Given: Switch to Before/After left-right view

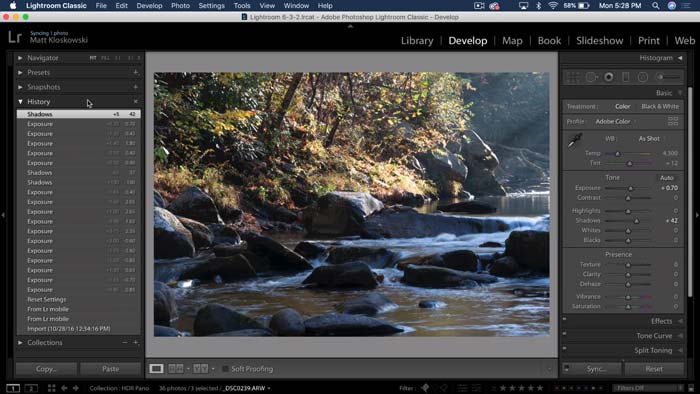Looking at the screenshot, I should 175,369.
